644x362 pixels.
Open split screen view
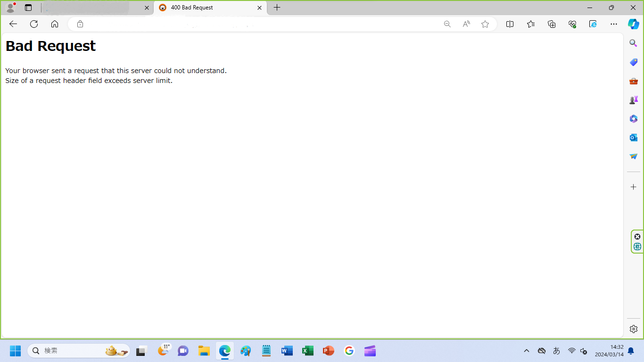pyautogui.click(x=510, y=24)
